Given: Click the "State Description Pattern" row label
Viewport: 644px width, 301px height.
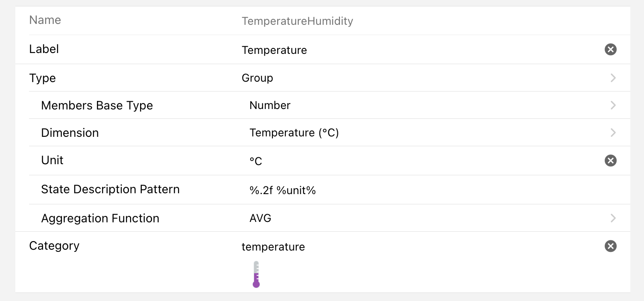Looking at the screenshot, I should click(110, 189).
